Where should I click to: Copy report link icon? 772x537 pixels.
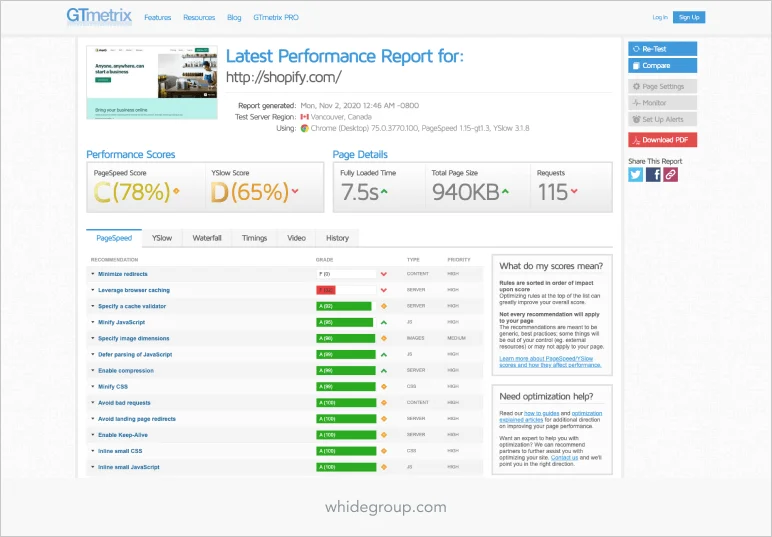[670, 175]
